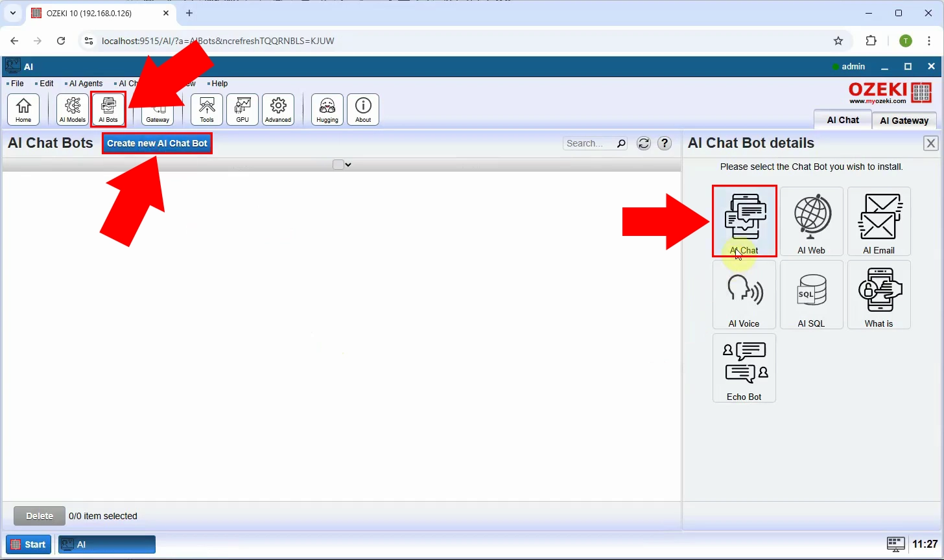
Task: Maximize the AI application window
Action: (908, 67)
